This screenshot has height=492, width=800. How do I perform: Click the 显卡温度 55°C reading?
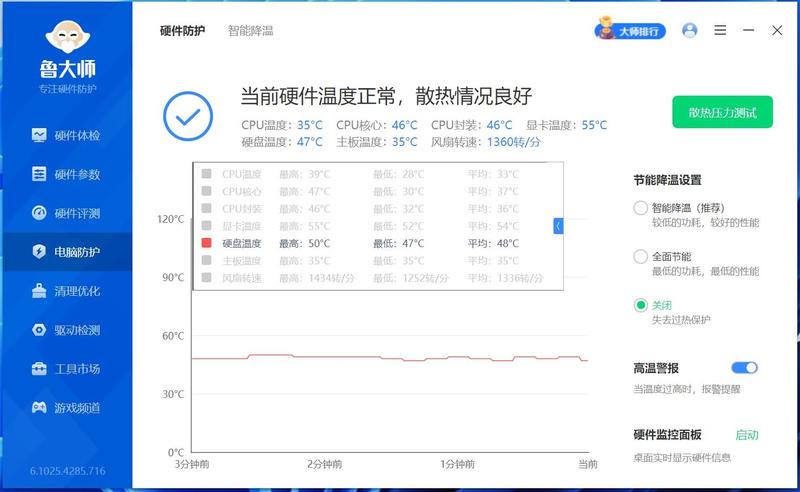(567, 125)
